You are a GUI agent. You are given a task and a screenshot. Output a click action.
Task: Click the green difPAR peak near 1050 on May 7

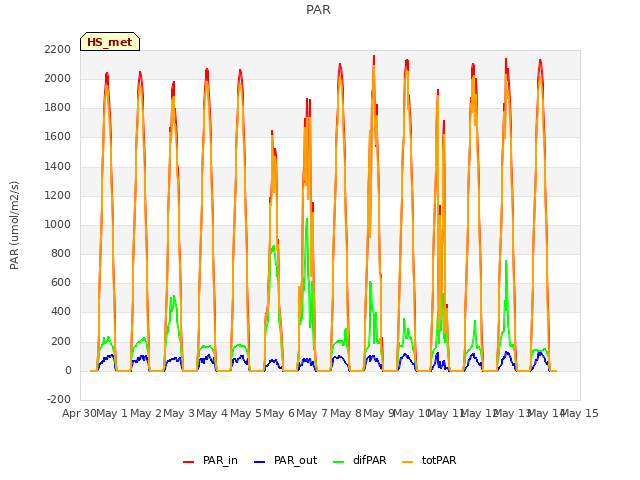[x=307, y=219]
